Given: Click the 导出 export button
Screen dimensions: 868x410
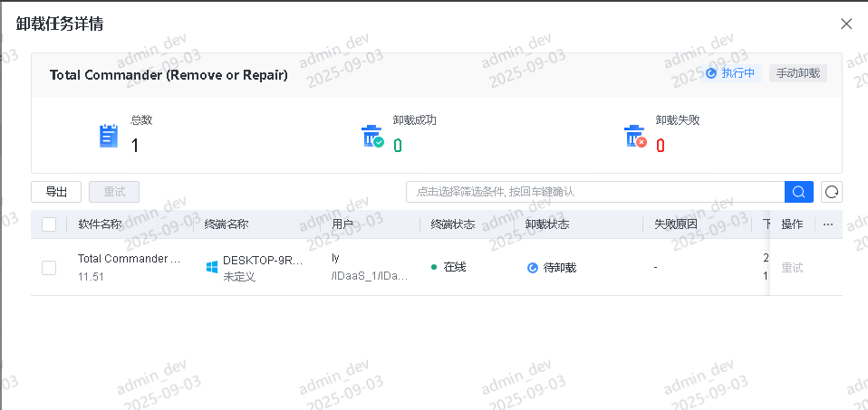Looking at the screenshot, I should point(56,192).
